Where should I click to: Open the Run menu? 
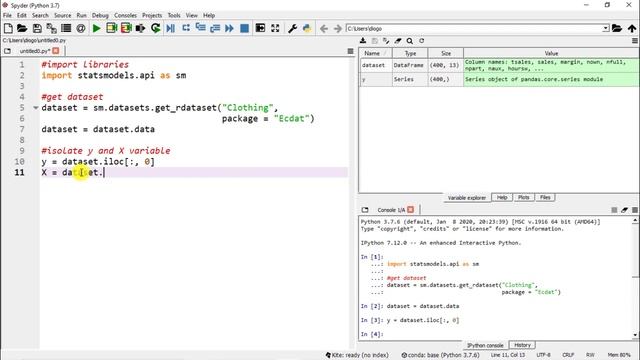point(82,15)
